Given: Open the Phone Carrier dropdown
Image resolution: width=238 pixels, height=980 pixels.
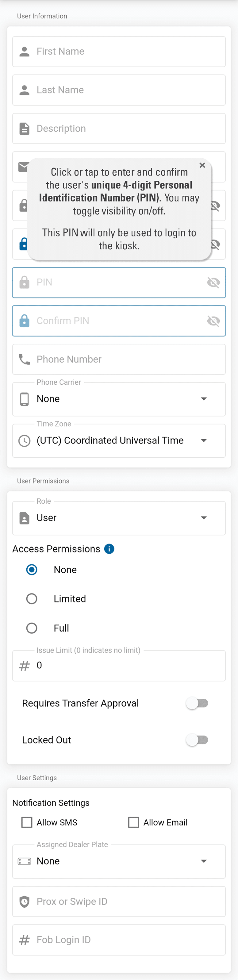Looking at the screenshot, I should tap(119, 399).
